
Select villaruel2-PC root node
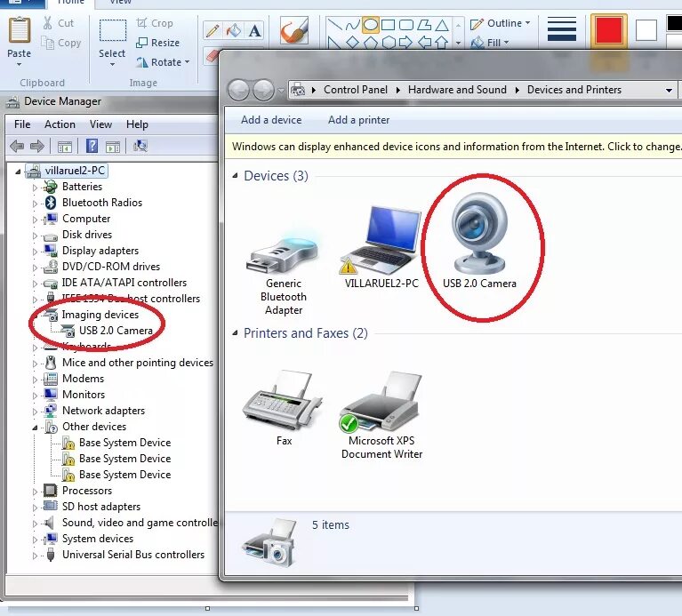click(75, 171)
